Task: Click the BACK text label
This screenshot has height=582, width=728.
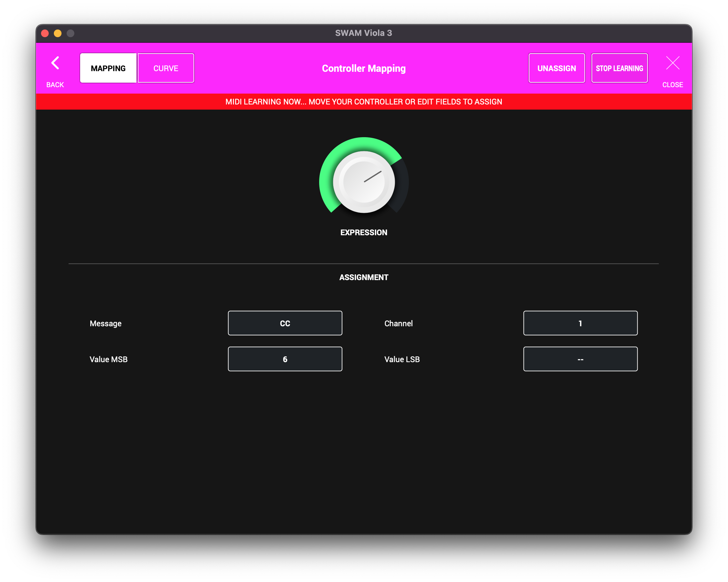Action: coord(55,85)
